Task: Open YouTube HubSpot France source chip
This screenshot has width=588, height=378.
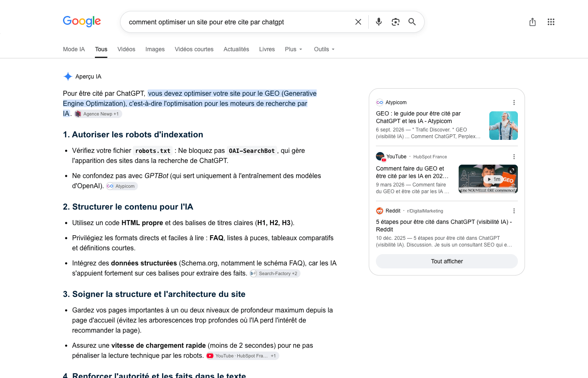Action: click(242, 356)
